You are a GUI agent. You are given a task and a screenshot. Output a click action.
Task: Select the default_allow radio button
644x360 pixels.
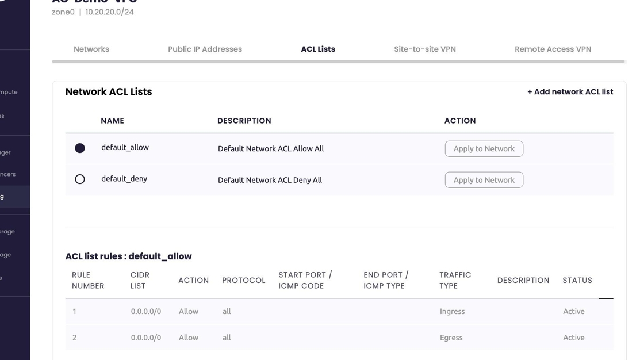point(80,148)
